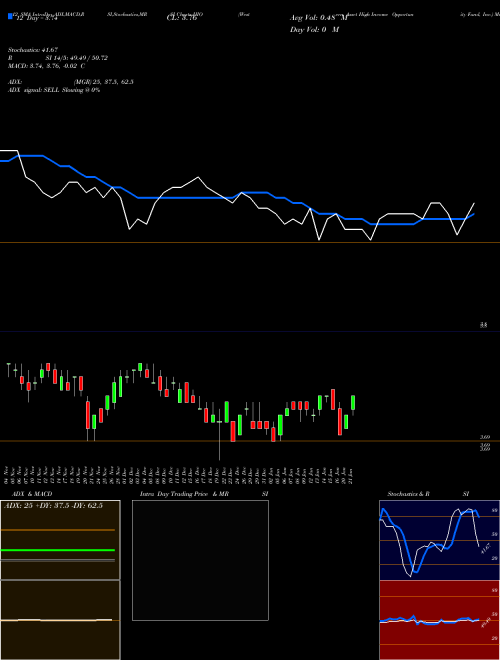Click the green line in ADX panel
Screen dimensions: 500x660
(x=58, y=550)
